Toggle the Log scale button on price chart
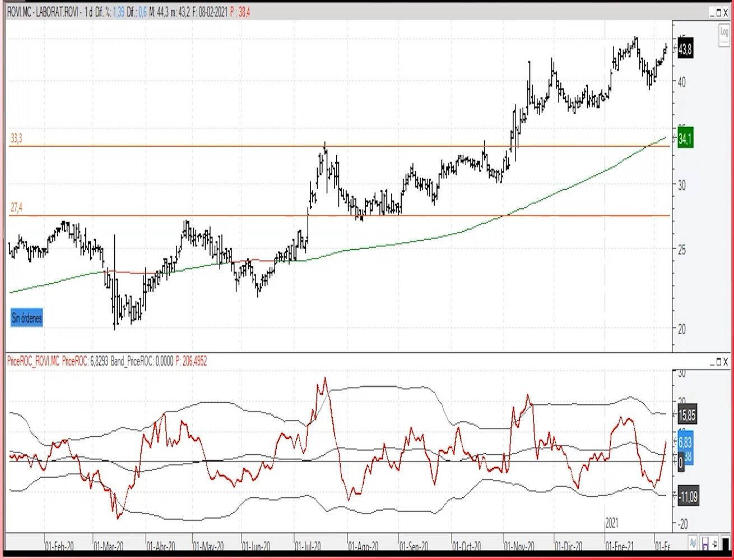Viewport: 734px width, 560px height. pyautogui.click(x=724, y=35)
